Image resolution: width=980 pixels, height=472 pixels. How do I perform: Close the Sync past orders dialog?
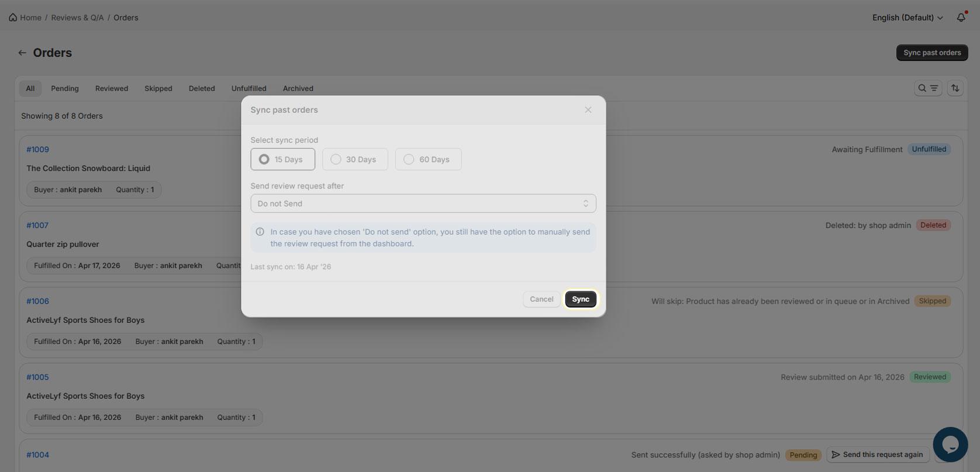click(588, 110)
